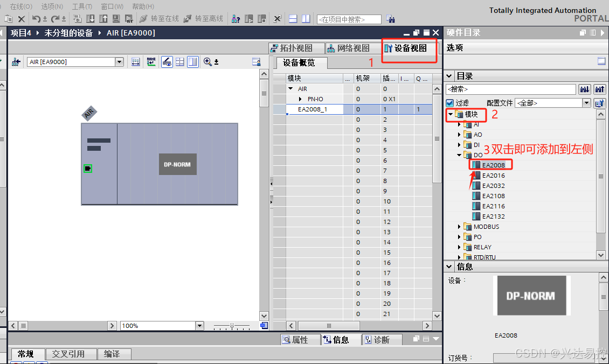The height and width of the screenshot is (364, 609).
Task: Split editor space horizontally
Action: tap(293, 19)
